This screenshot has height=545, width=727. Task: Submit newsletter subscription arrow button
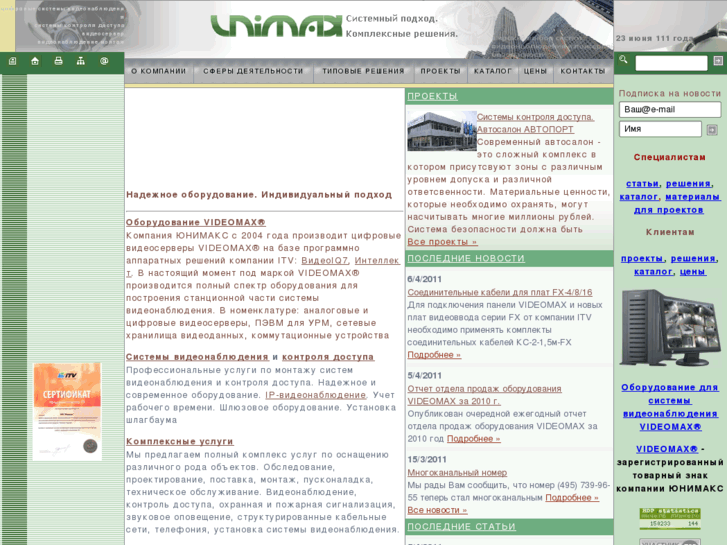[712, 130]
